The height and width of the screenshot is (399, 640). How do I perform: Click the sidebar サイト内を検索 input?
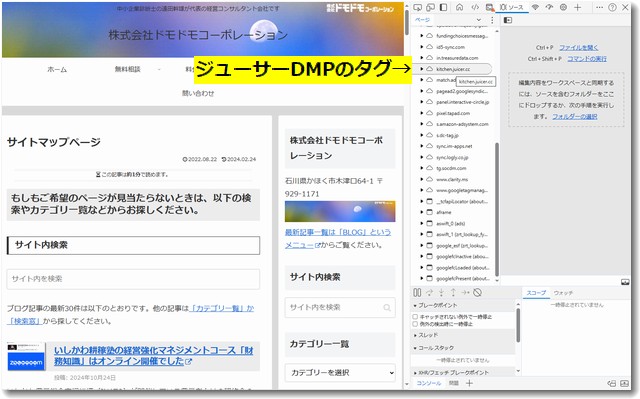tap(340, 308)
